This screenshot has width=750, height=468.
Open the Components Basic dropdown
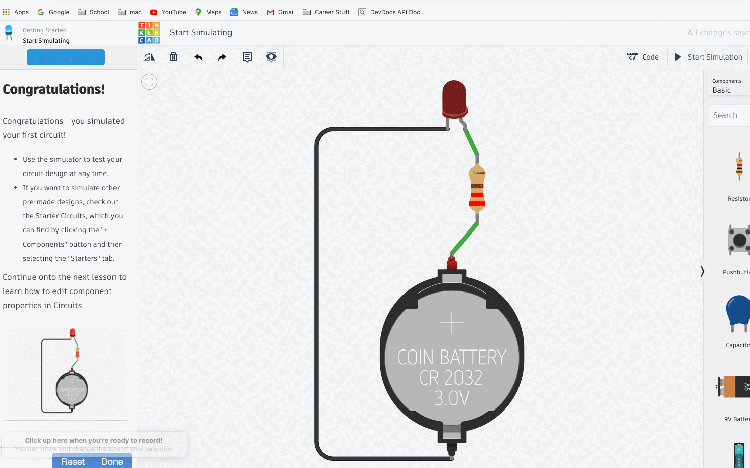pos(729,85)
